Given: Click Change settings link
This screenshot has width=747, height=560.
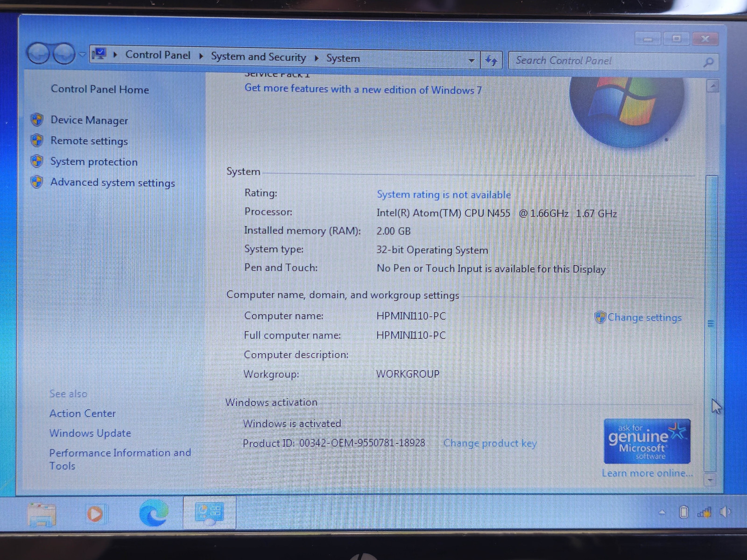Looking at the screenshot, I should point(644,318).
